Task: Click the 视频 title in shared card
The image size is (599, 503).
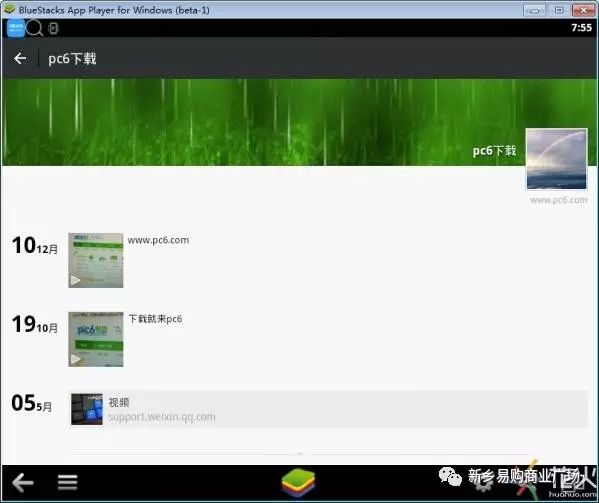Action: point(119,402)
